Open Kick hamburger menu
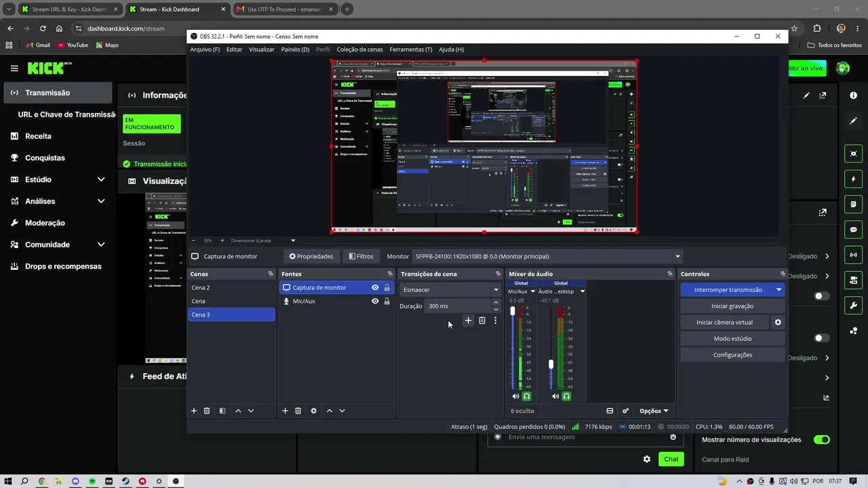This screenshot has width=868, height=488. coord(14,68)
